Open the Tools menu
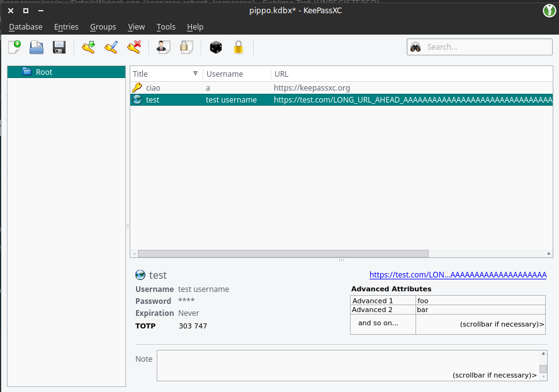559x392 pixels. (166, 26)
